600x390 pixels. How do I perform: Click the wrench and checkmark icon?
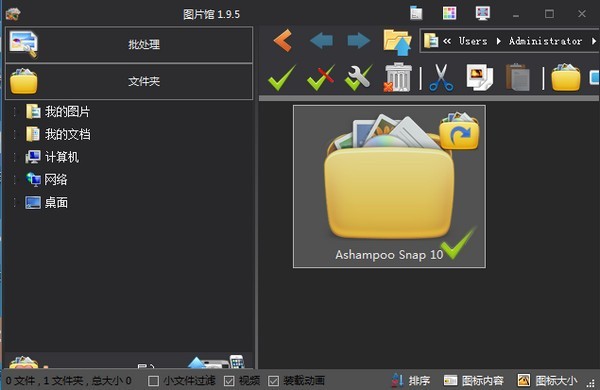pyautogui.click(x=358, y=78)
